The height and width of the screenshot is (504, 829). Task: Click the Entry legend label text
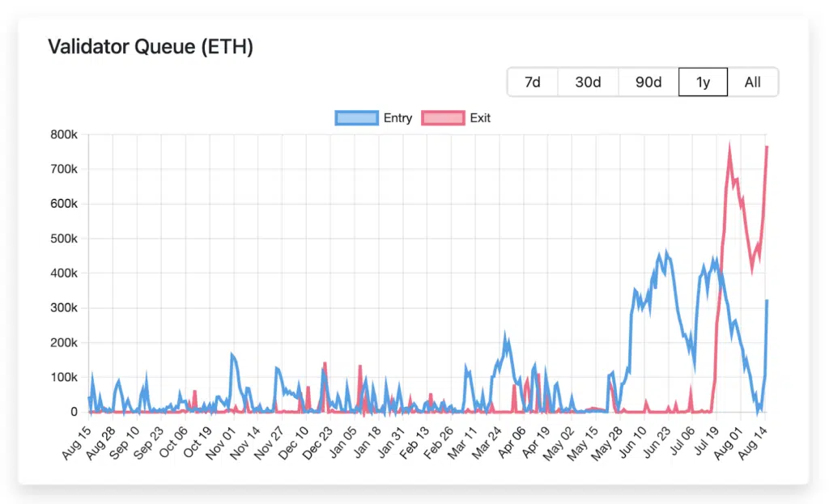coord(398,117)
